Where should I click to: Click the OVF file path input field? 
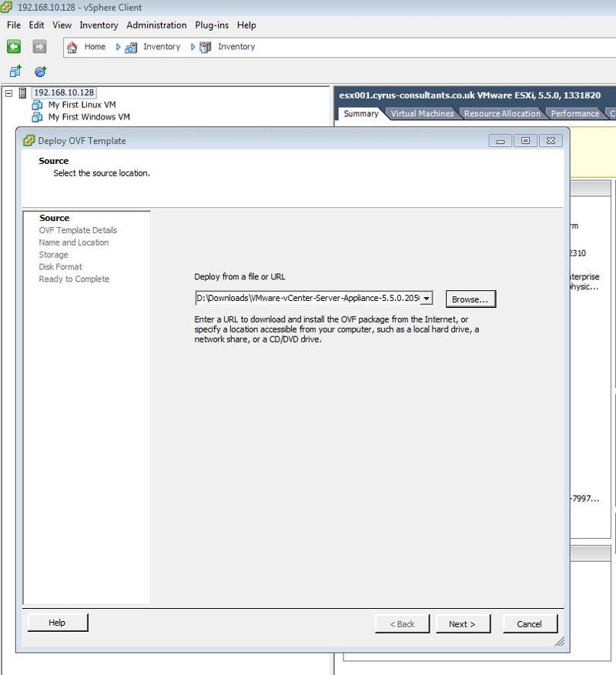click(x=307, y=298)
